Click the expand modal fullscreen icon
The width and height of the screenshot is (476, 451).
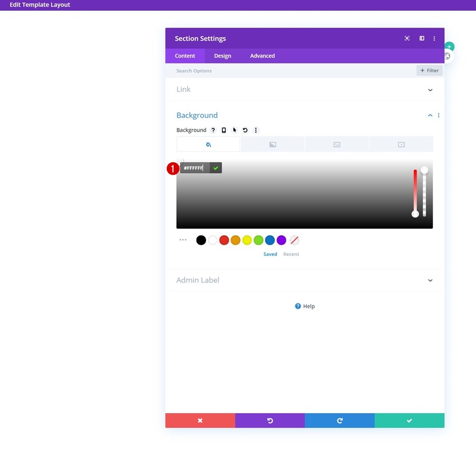(x=407, y=38)
